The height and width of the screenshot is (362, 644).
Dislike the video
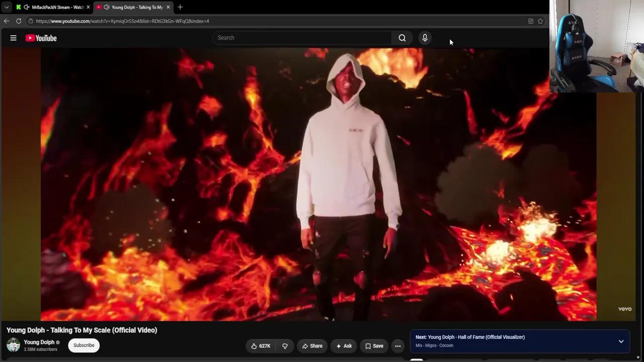click(285, 346)
